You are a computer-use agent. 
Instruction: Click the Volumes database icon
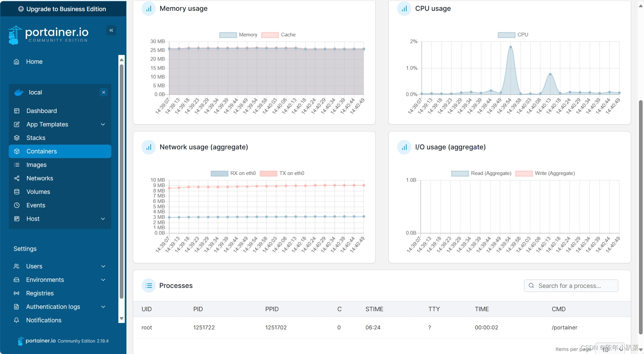point(17,192)
